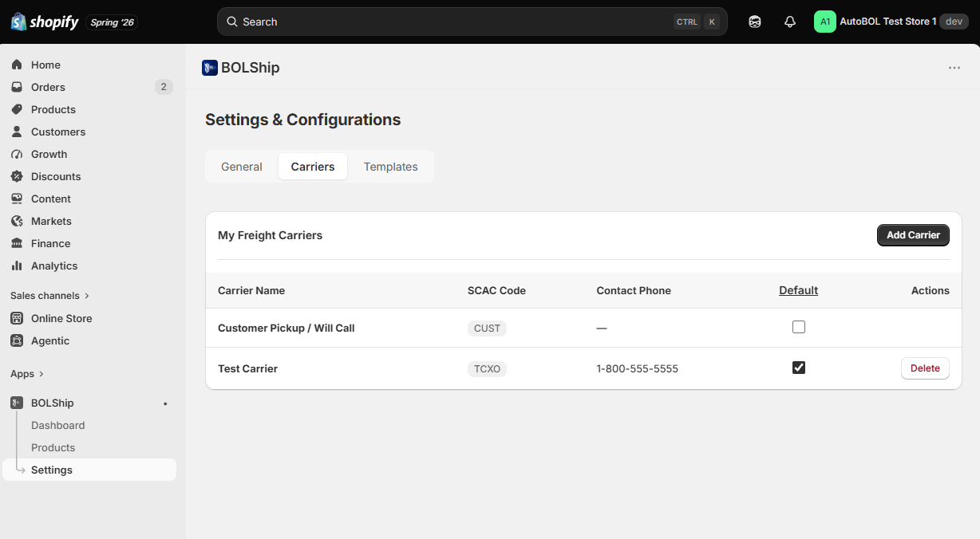Open the notifications bell
The width and height of the screenshot is (980, 539).
click(x=790, y=22)
